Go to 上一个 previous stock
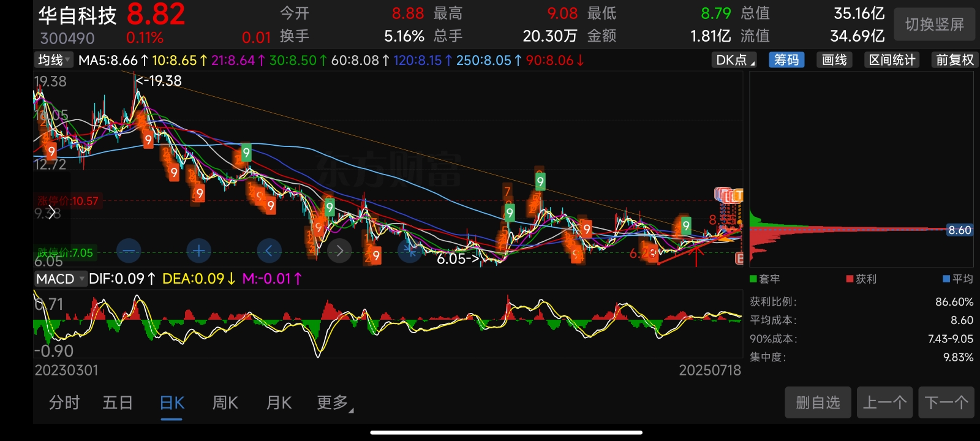The height and width of the screenshot is (441, 980). (884, 402)
